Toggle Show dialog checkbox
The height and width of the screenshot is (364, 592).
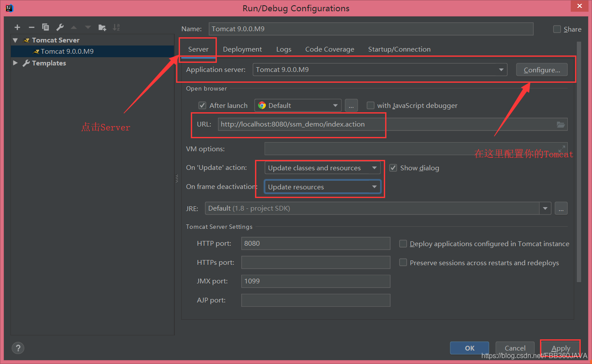(x=393, y=168)
